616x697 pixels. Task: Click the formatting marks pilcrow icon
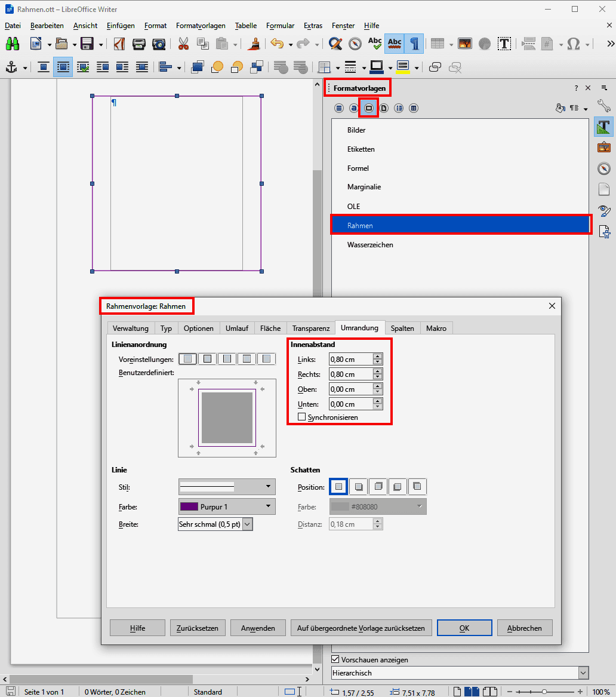point(414,44)
